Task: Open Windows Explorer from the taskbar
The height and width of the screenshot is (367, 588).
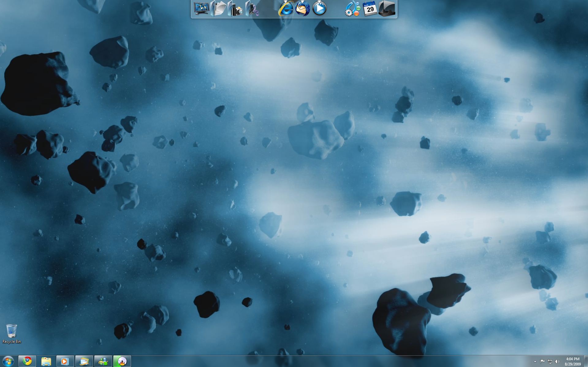Action: pos(46,361)
